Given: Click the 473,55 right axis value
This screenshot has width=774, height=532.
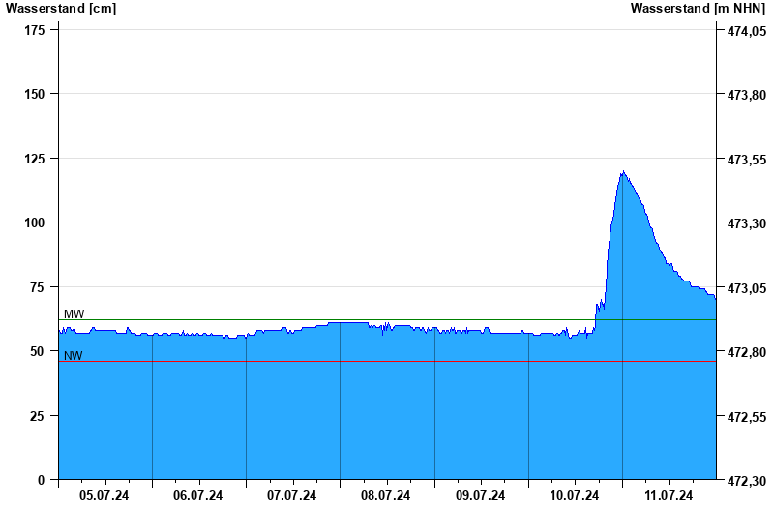Looking at the screenshot, I should 747,160.
